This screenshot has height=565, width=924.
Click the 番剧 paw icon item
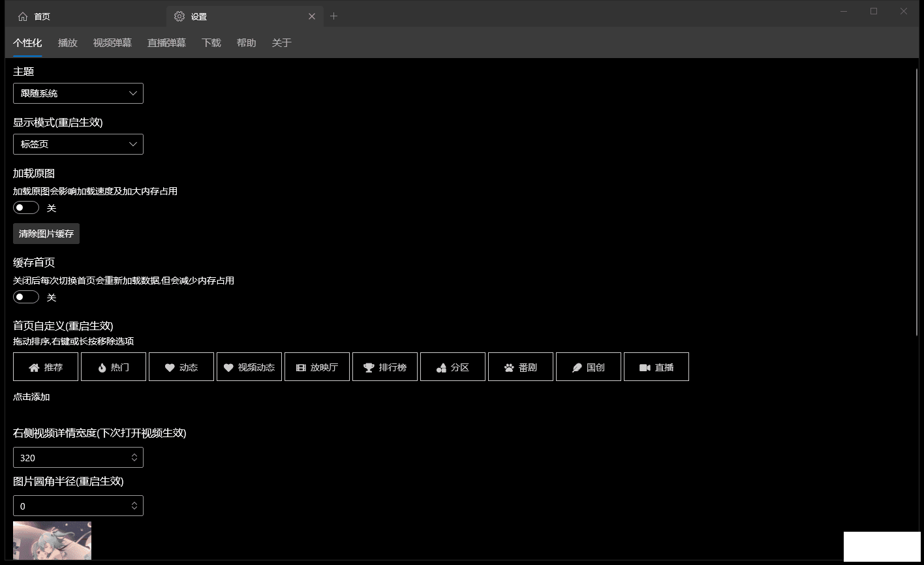521,367
